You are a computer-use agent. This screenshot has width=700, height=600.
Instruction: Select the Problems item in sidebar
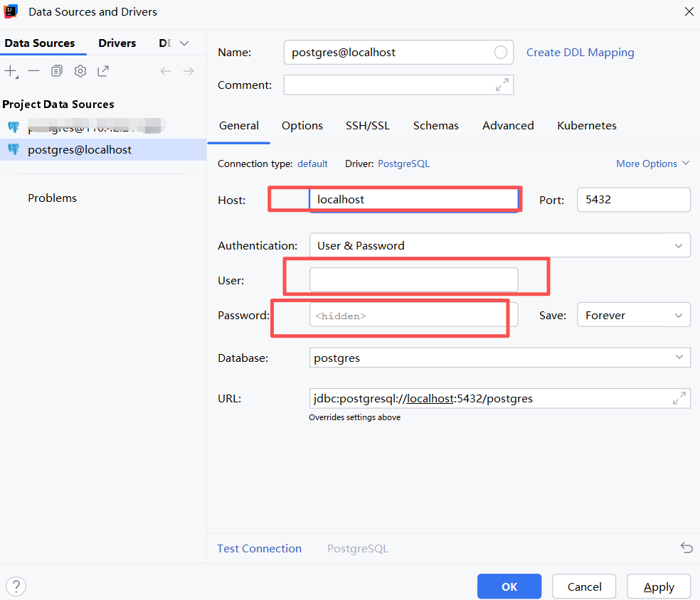coord(52,198)
